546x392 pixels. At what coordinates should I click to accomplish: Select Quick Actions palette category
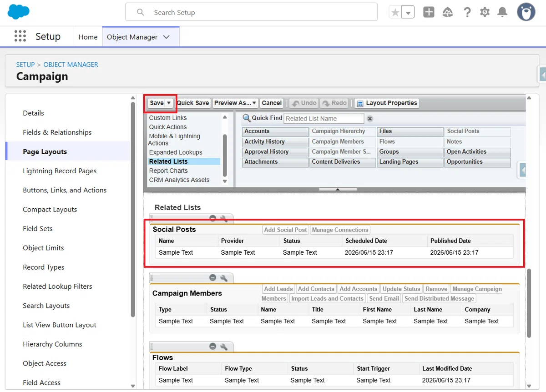[168, 127]
